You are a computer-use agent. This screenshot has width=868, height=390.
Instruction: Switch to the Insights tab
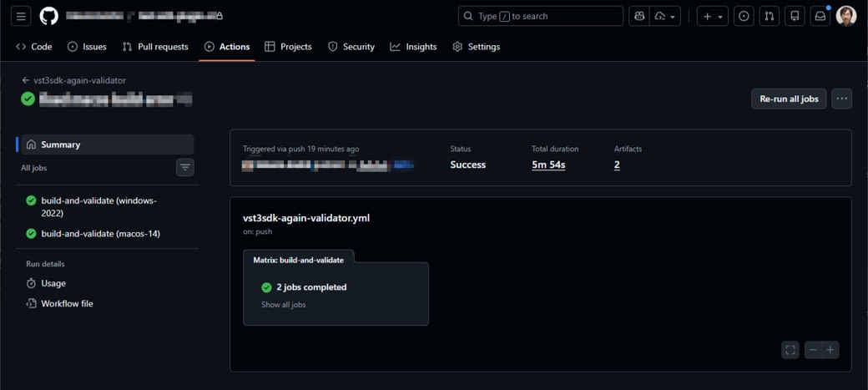click(x=413, y=47)
